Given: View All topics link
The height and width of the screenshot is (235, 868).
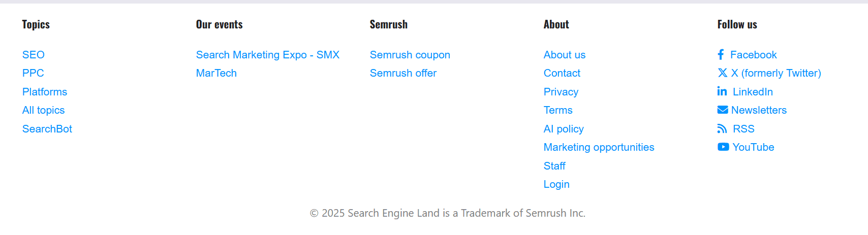Looking at the screenshot, I should [44, 110].
